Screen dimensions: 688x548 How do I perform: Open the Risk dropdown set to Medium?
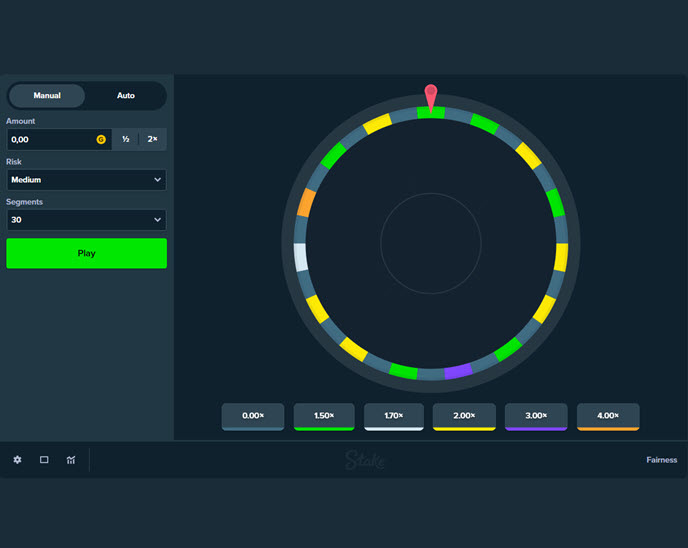tap(86, 180)
